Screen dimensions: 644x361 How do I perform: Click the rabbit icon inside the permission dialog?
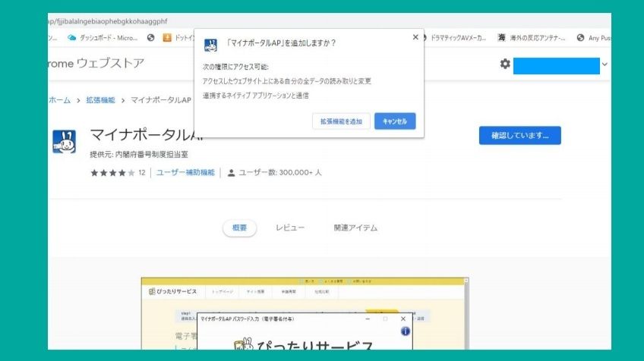(212, 44)
